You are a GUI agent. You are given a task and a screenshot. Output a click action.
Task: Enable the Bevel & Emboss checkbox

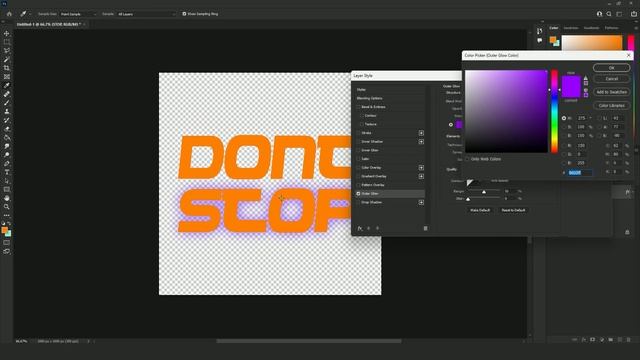tap(358, 107)
